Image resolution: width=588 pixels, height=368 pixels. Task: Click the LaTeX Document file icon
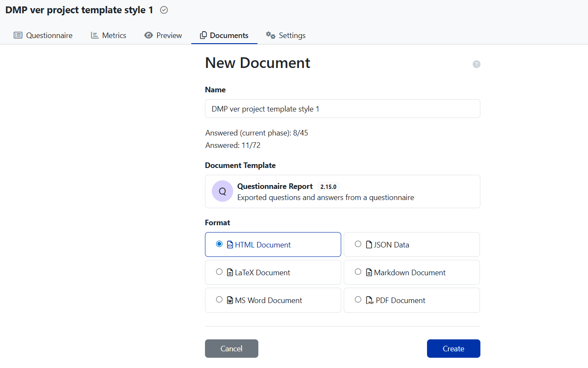point(230,273)
